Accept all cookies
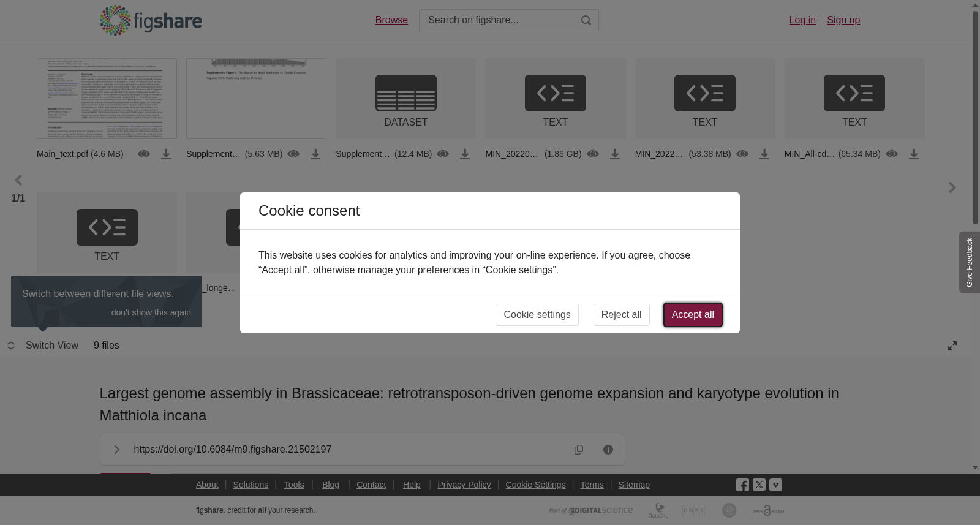Image resolution: width=980 pixels, height=525 pixels. [x=693, y=315]
